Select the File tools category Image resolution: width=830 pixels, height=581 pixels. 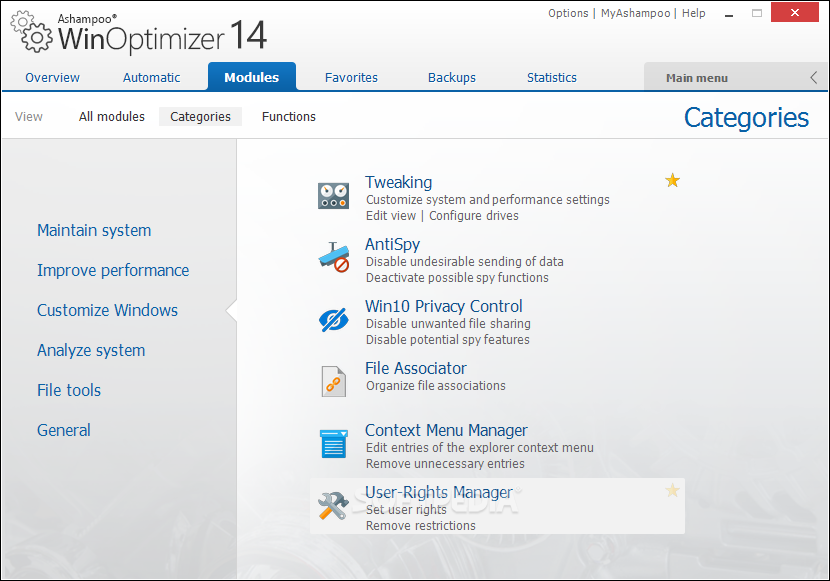tap(69, 390)
